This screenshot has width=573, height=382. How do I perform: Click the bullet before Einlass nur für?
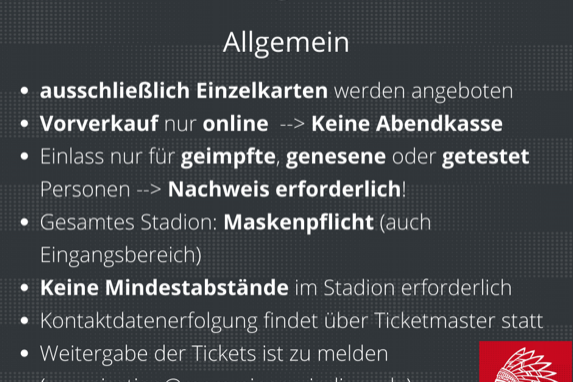(x=24, y=156)
